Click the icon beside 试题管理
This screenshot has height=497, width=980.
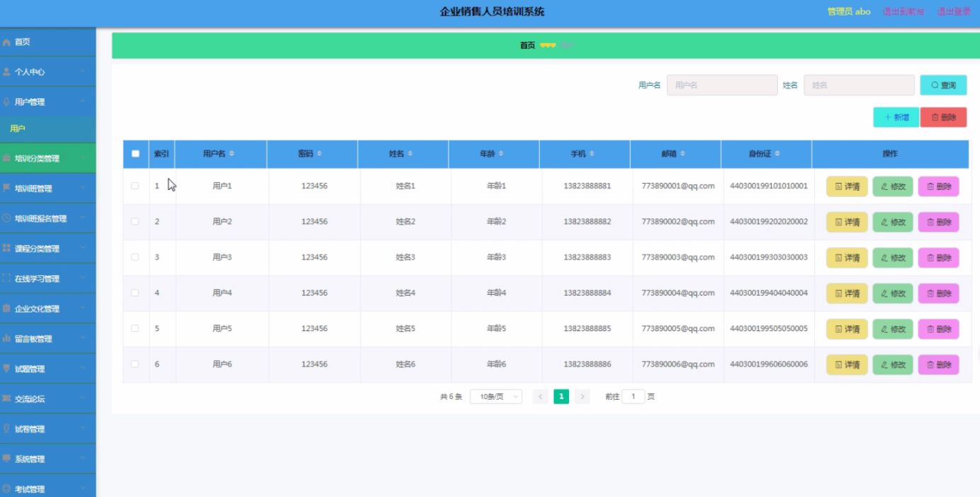6,369
